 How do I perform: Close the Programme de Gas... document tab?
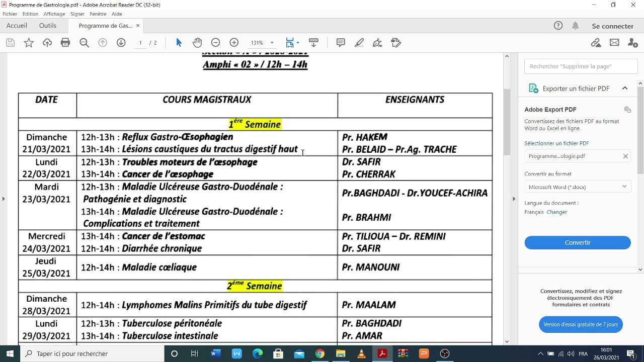pos(137,26)
